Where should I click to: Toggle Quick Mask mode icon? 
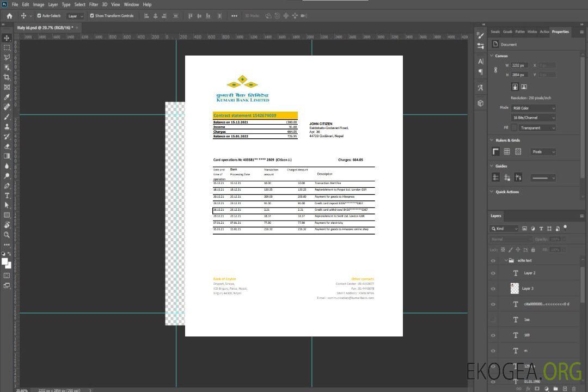7,275
